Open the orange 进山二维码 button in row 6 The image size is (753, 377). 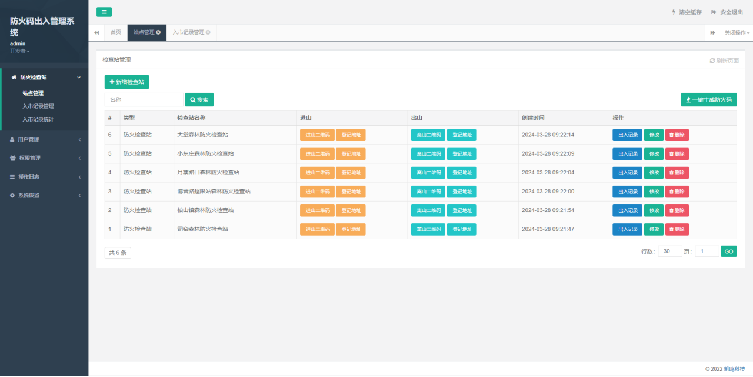[317, 135]
